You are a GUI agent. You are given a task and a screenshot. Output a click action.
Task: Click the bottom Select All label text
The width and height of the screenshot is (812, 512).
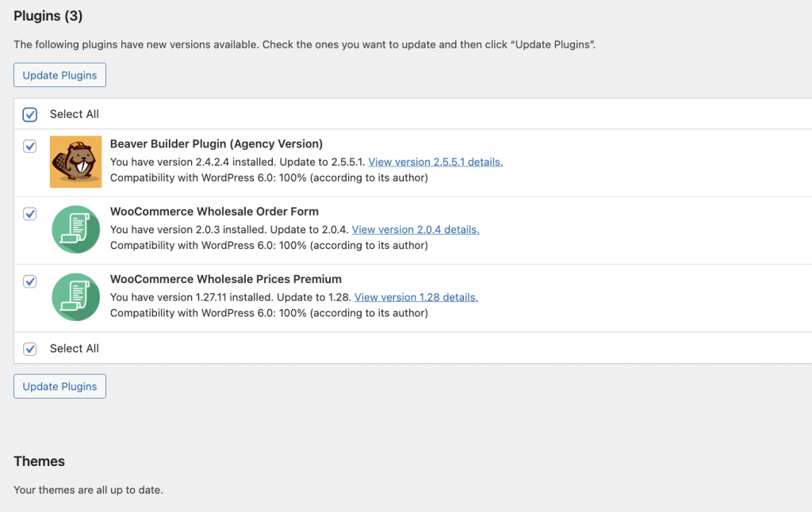(74, 349)
